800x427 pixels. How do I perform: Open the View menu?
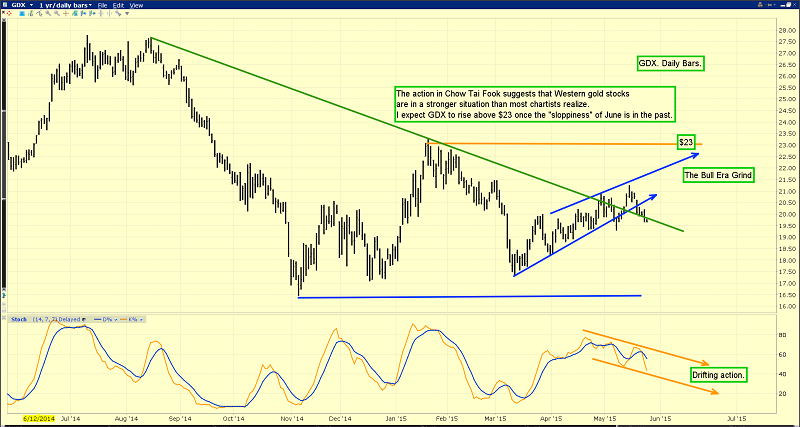coord(136,5)
